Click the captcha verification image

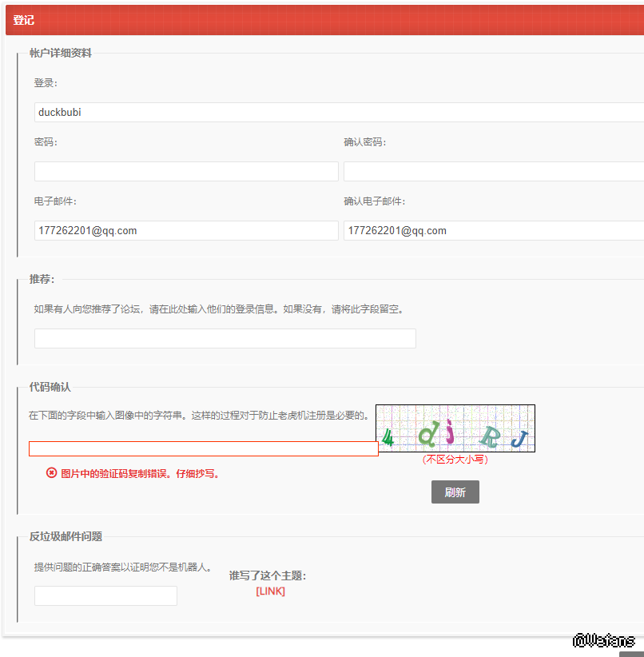point(455,428)
